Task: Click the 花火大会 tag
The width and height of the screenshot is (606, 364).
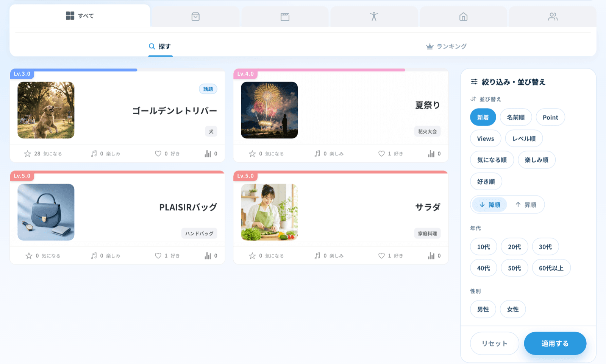Action: point(427,132)
